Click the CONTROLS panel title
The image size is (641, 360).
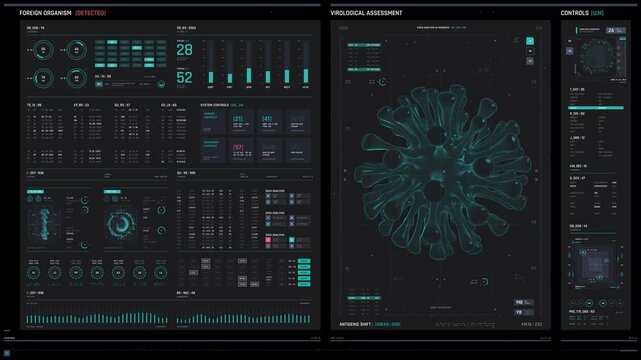[574, 13]
